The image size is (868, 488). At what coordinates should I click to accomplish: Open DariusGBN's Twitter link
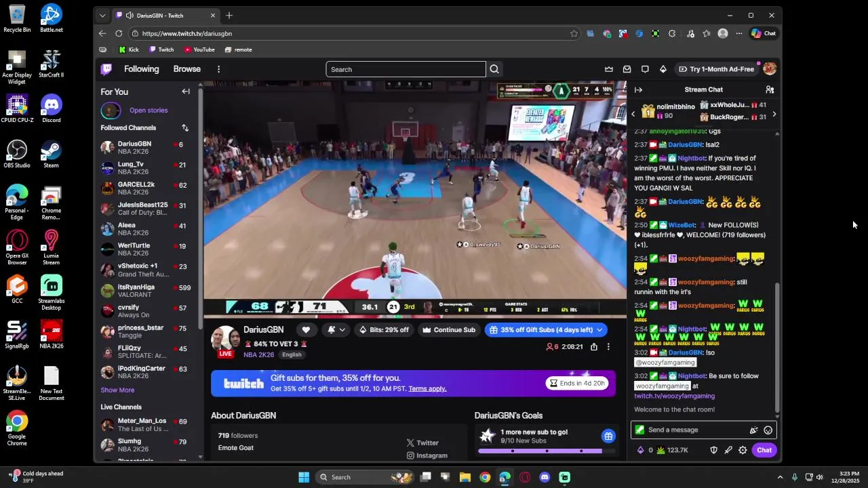[422, 443]
